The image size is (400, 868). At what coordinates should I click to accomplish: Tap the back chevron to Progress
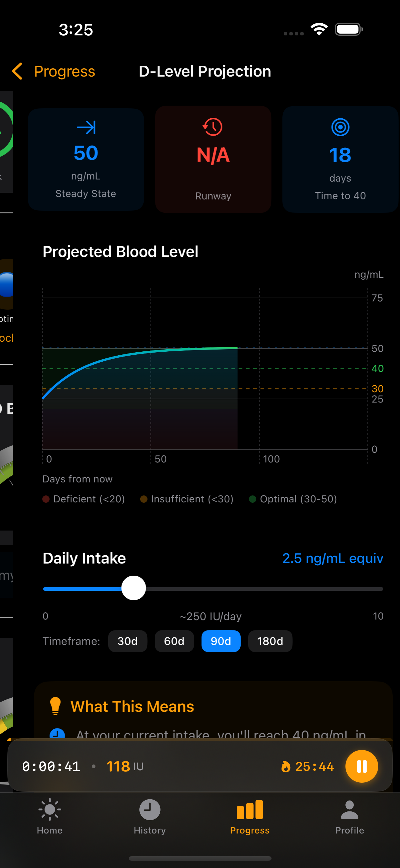[x=18, y=71]
